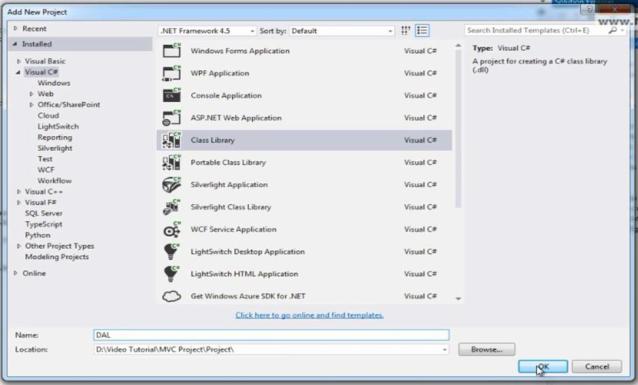Select the ASP.NET Web Application template icon
Screen dimensions: 638x385
click(x=172, y=118)
